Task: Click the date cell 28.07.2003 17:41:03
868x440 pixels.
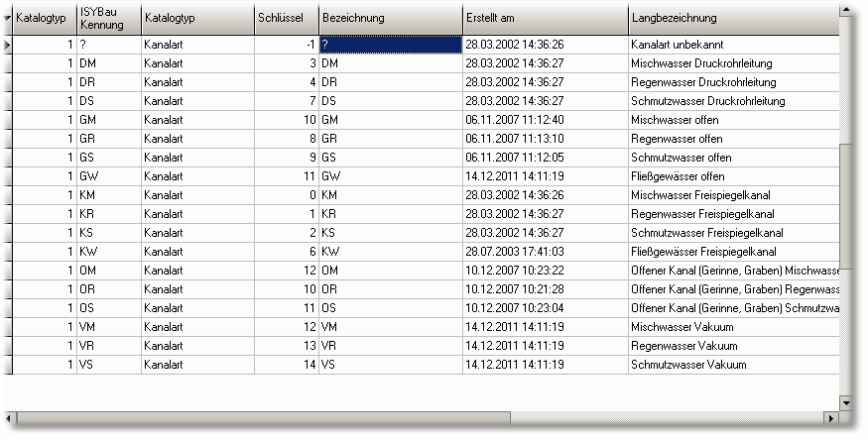Action: [x=544, y=252]
